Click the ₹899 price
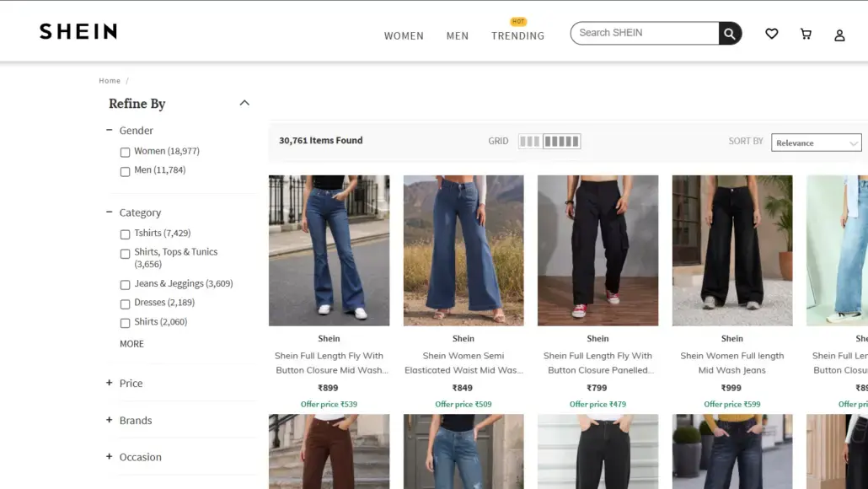The height and width of the screenshot is (489, 868). tap(328, 388)
